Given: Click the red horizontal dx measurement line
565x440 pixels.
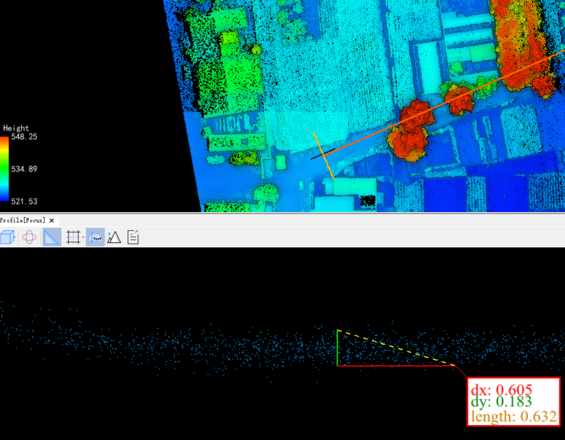Looking at the screenshot, I should pyautogui.click(x=396, y=366).
